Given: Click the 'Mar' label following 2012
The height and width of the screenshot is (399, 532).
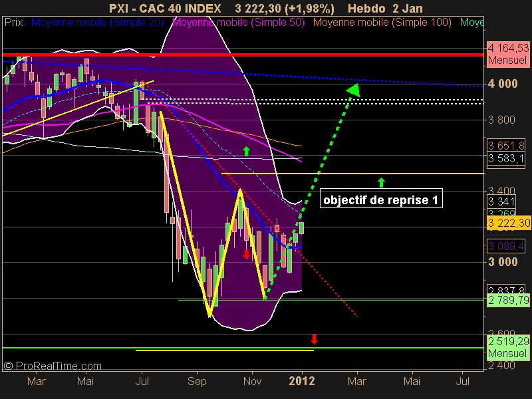Looking at the screenshot, I should (x=357, y=381).
